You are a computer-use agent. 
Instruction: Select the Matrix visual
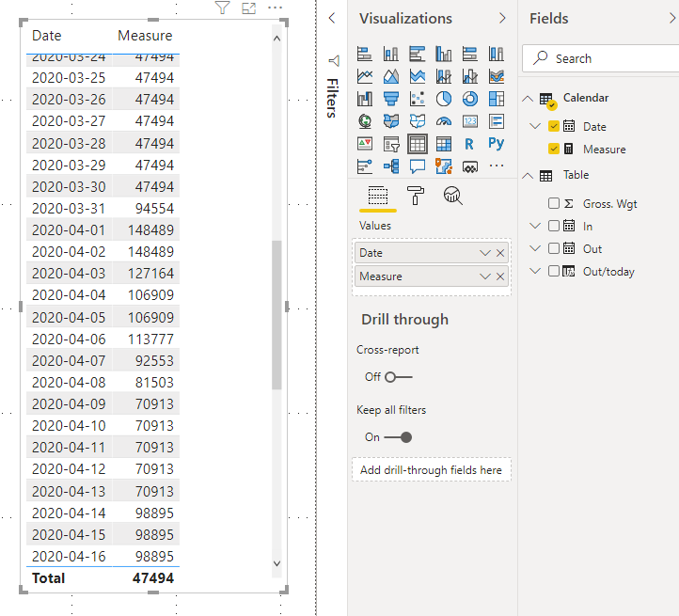pyautogui.click(x=444, y=144)
